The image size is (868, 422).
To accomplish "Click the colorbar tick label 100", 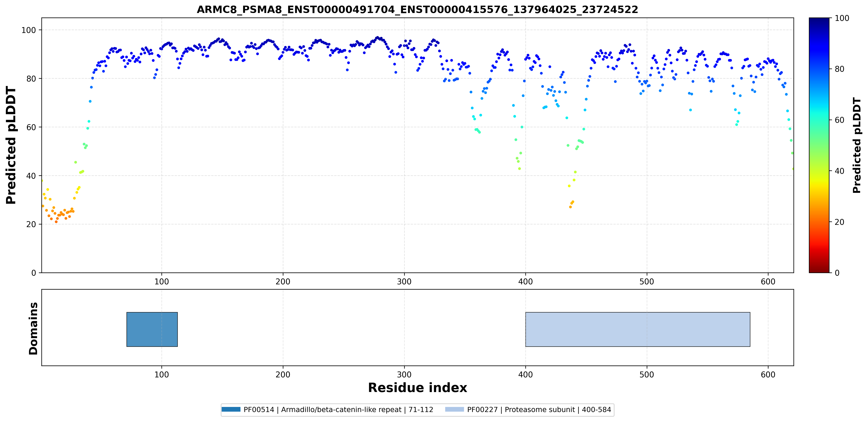I will 842,18.
